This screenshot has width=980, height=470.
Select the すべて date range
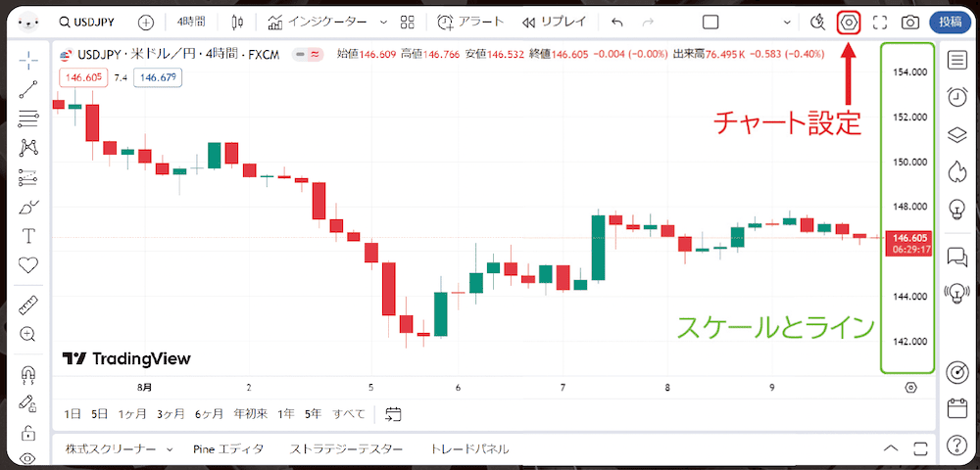coord(348,414)
